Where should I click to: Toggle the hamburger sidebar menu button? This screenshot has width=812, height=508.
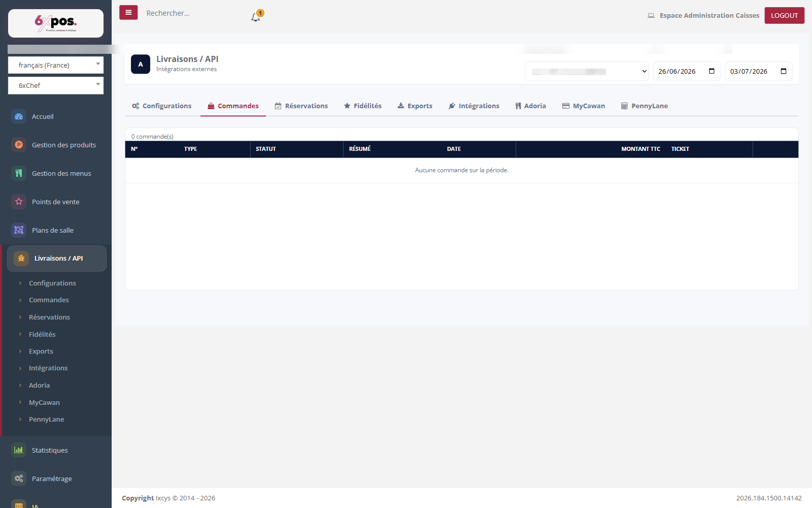click(x=128, y=13)
